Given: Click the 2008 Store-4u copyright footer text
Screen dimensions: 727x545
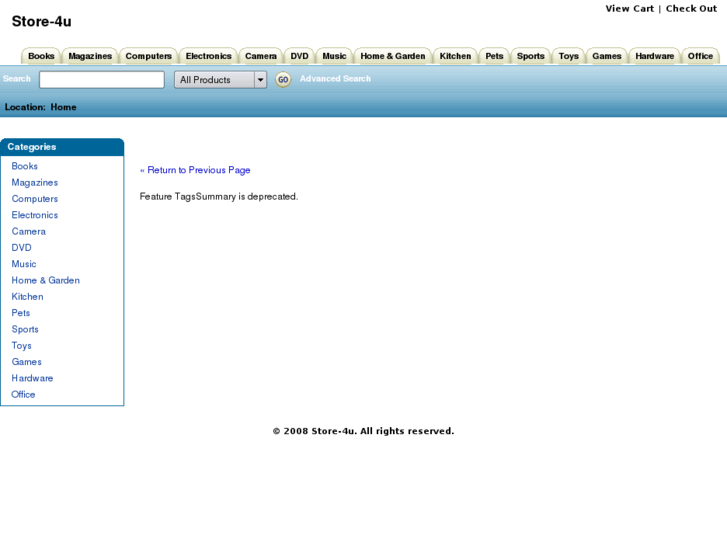Looking at the screenshot, I should [364, 431].
